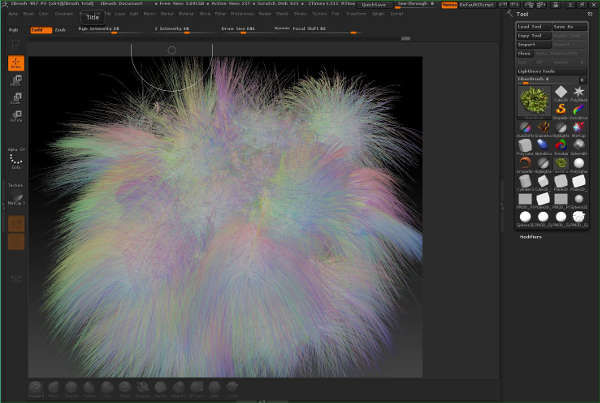Open the Zscript menu
This screenshot has height=403, width=600.
(x=397, y=13)
